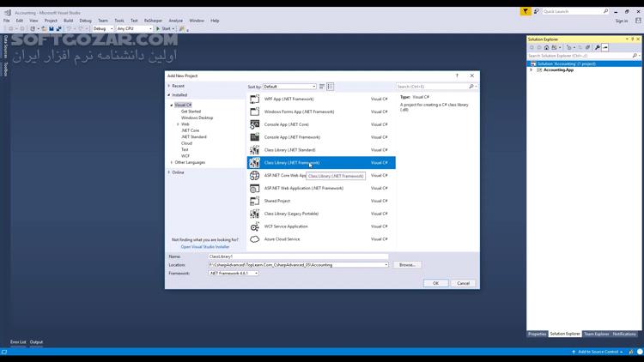Click the Save icon in main toolbar
The width and height of the screenshot is (644, 362).
coord(52,28)
